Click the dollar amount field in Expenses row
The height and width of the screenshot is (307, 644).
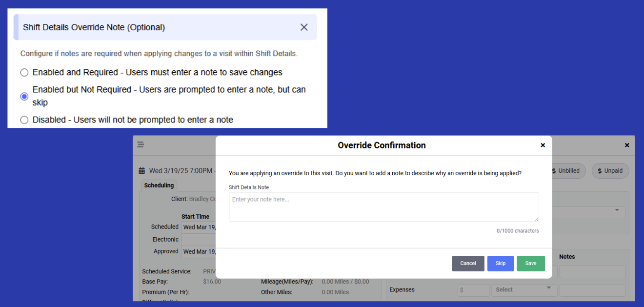[473, 290]
